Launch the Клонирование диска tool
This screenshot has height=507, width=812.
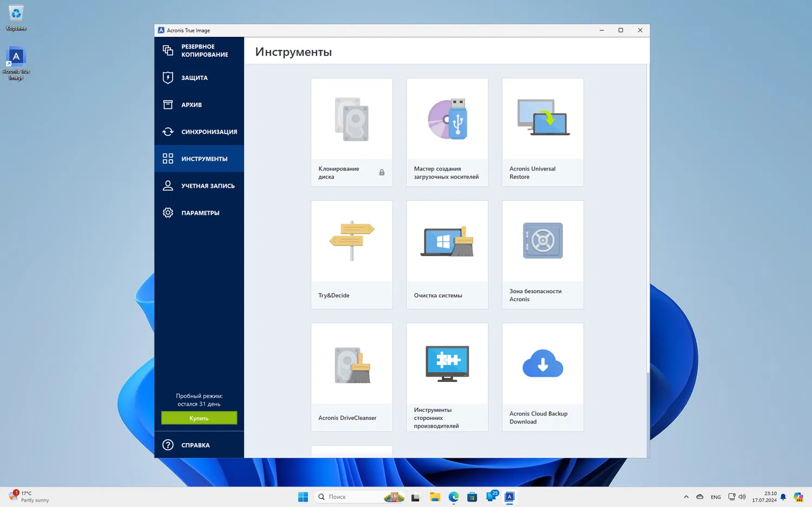point(352,133)
